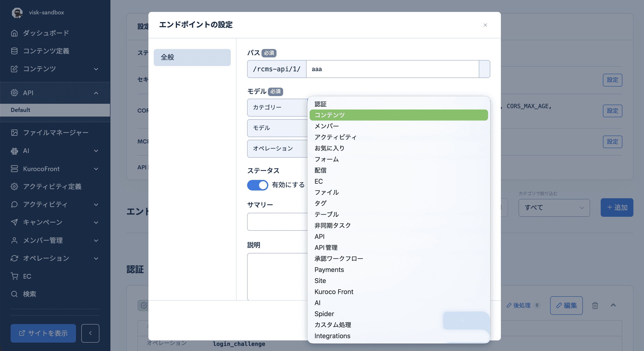The height and width of the screenshot is (351, 644).
Task: Click the Dashboard home icon in sidebar
Action: point(14,33)
